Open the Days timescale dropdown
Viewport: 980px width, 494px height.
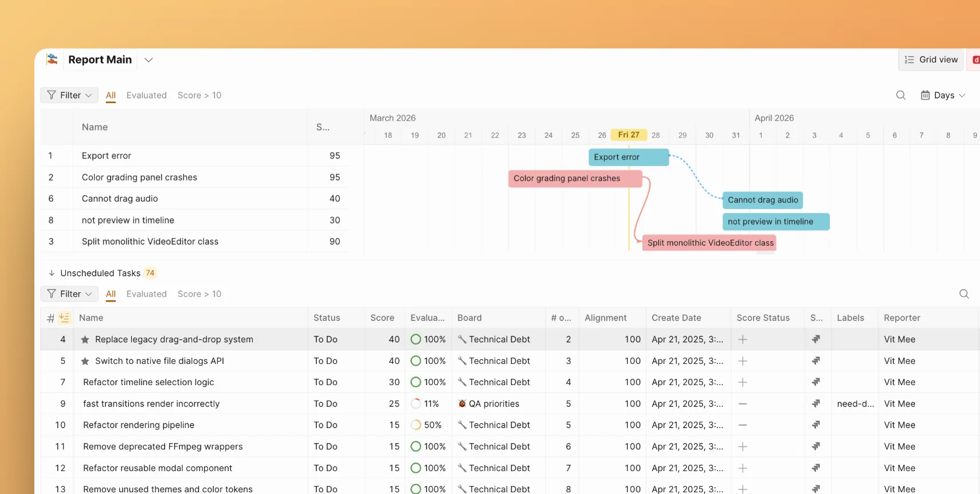coord(943,95)
